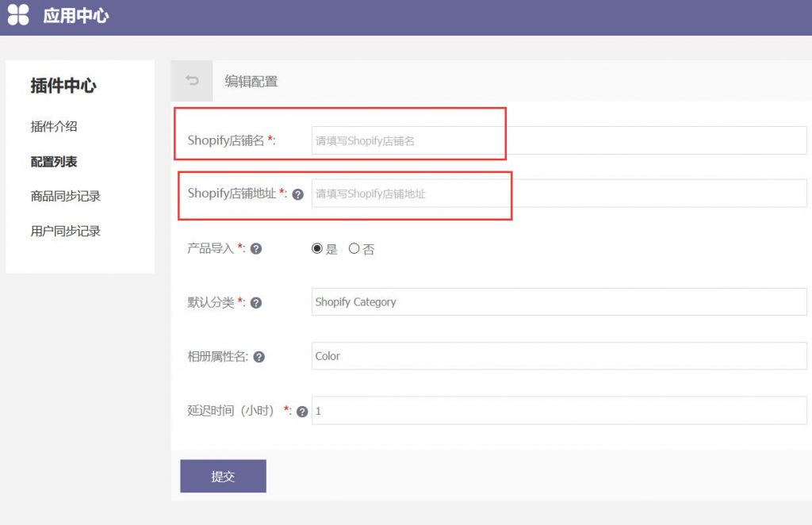812x525 pixels.
Task: Click the back arrow beside 编辑配置
Action: pos(192,81)
